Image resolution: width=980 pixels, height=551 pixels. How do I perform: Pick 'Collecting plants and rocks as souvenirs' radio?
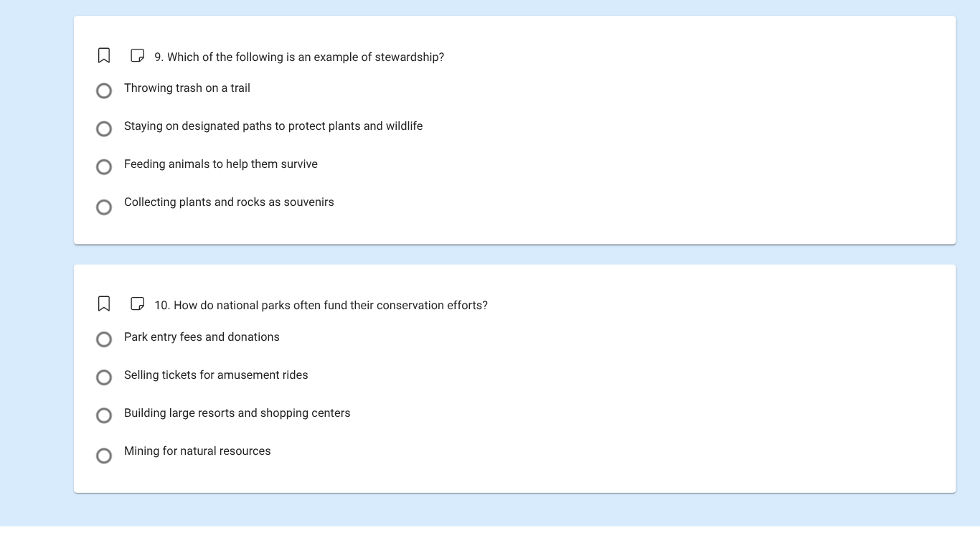pos(104,207)
